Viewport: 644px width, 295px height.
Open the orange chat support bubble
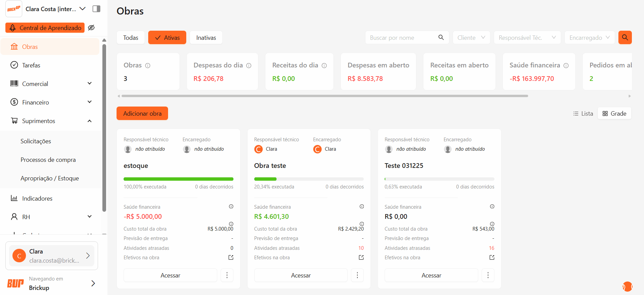pos(627,286)
